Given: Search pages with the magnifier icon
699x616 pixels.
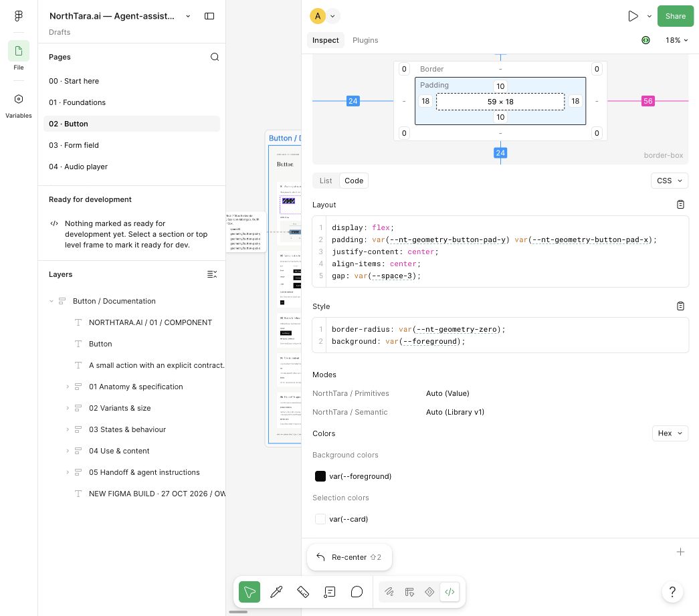Looking at the screenshot, I should (x=215, y=57).
